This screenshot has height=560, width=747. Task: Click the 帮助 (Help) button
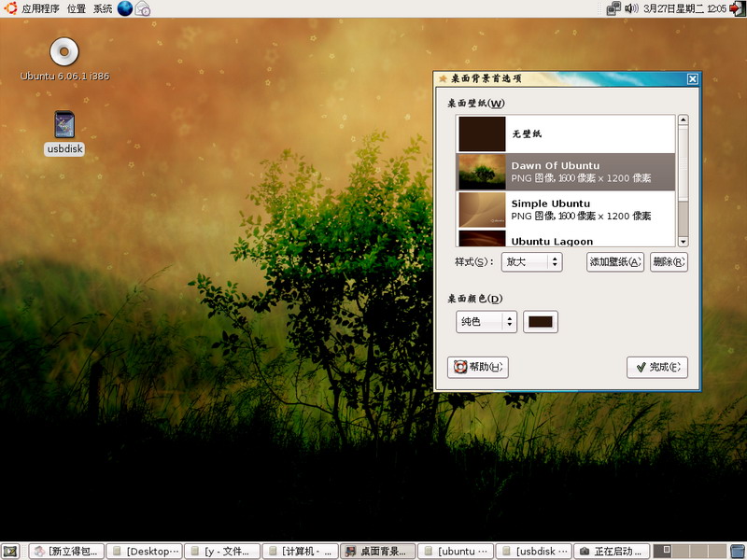(478, 367)
